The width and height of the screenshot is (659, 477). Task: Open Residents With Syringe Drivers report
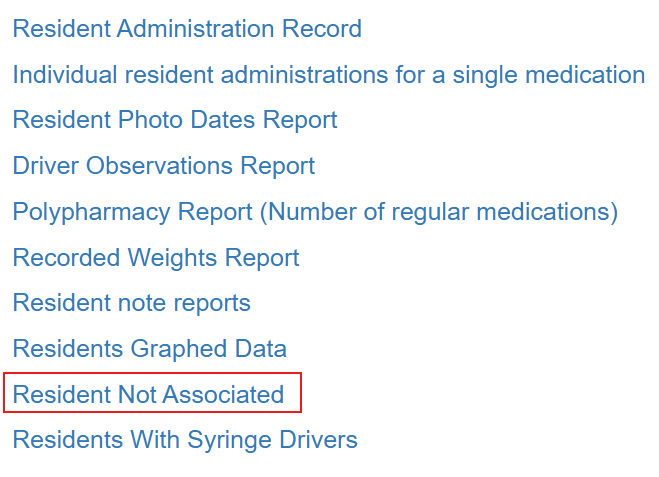pos(185,440)
